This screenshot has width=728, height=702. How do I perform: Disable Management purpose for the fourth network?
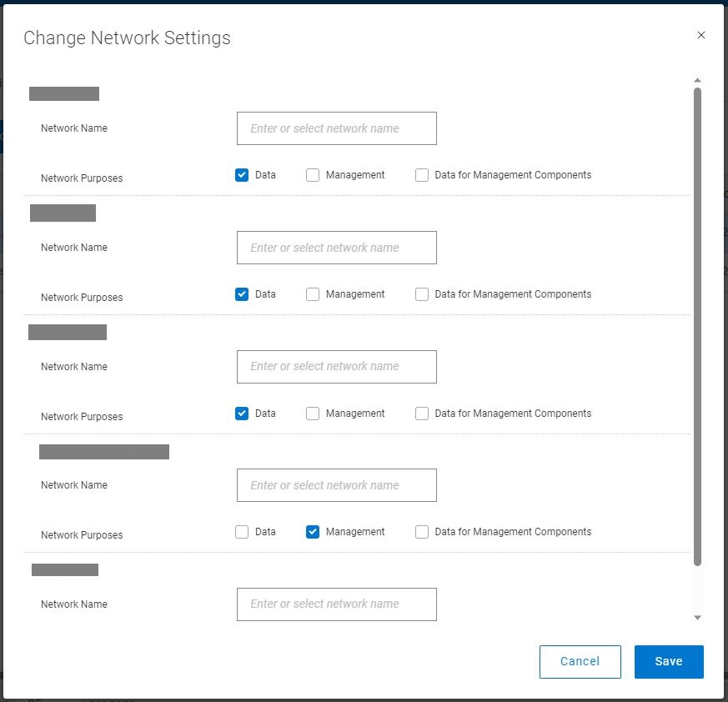312,532
